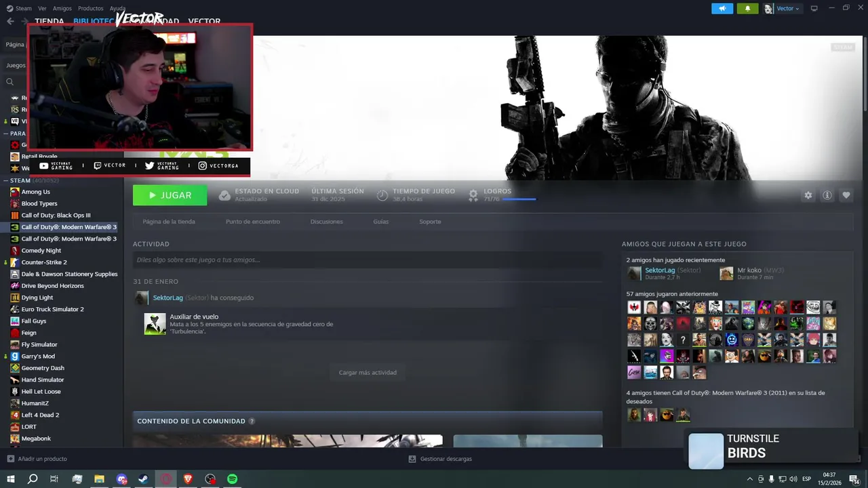This screenshot has height=488, width=868.
Task: Click the Tiempo de juego clock icon
Action: click(382, 195)
